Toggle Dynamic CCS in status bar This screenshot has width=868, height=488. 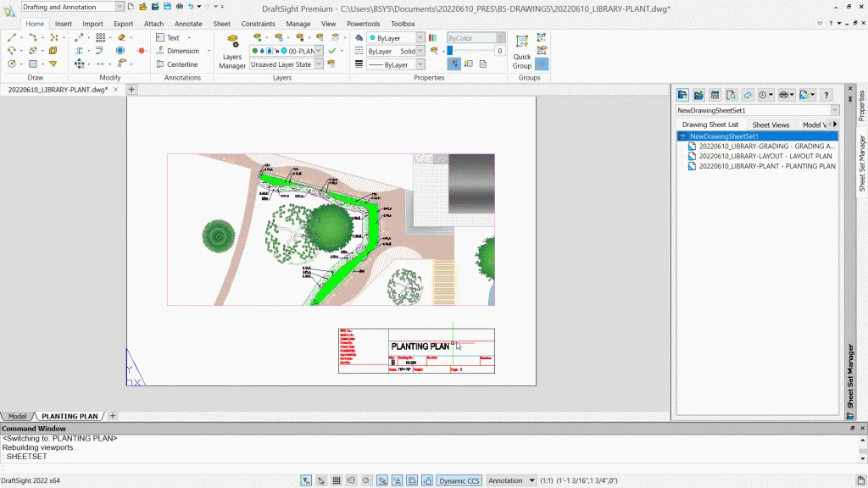459,480
